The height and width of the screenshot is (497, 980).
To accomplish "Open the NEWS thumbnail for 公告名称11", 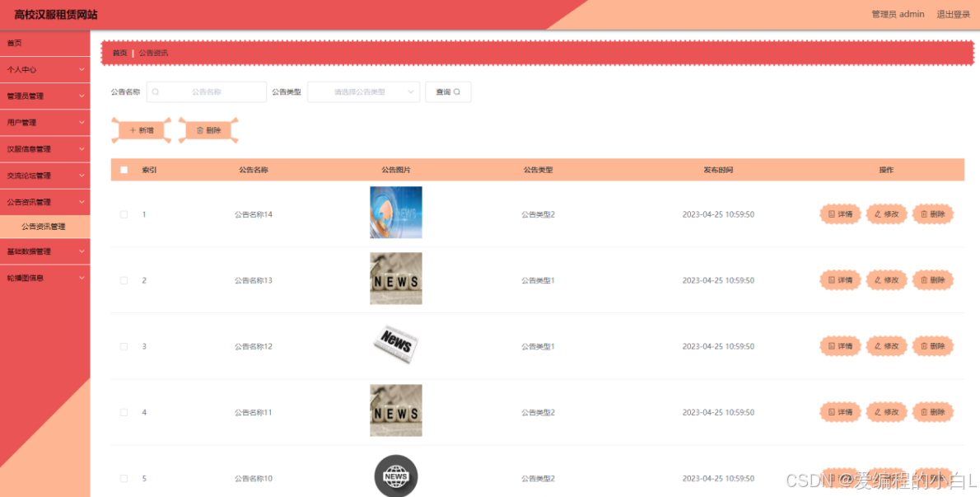I will click(x=395, y=410).
